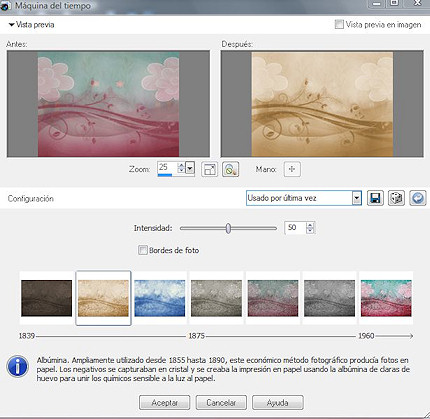
Task: Enable the Vista previa en imagen checkbox
Action: click(x=339, y=24)
